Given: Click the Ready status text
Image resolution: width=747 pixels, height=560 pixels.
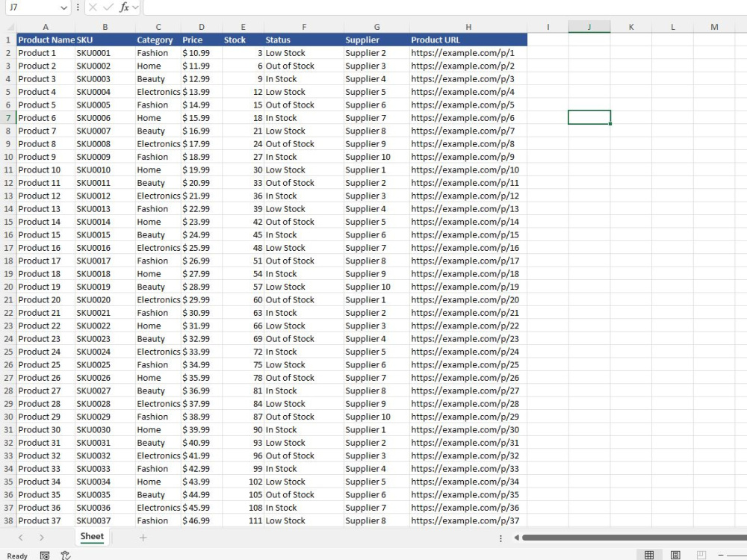Looking at the screenshot, I should pyautogui.click(x=17, y=556).
